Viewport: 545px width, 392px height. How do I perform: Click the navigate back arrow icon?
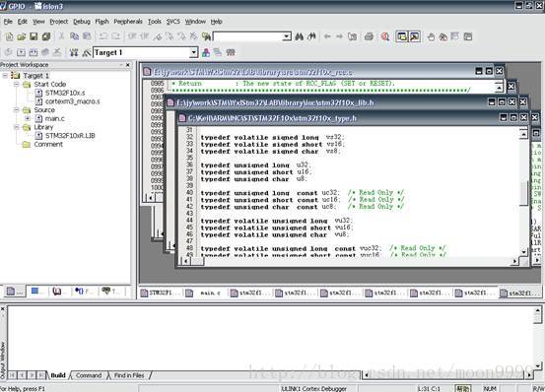(x=327, y=36)
